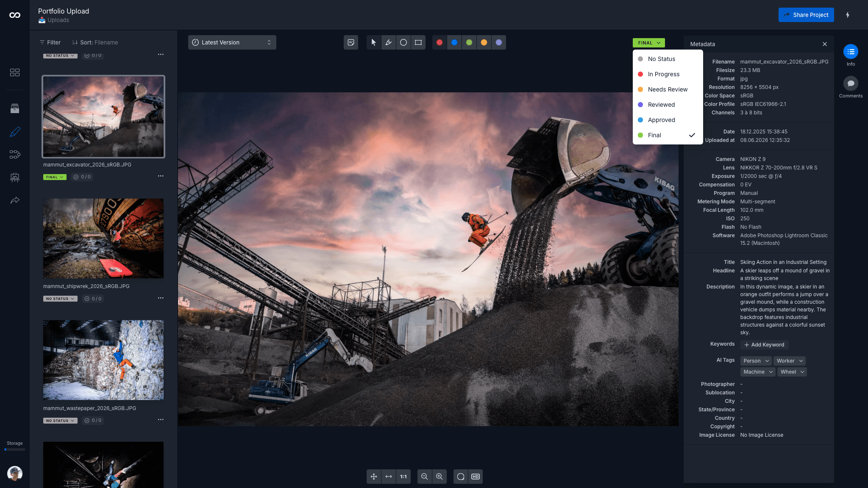Pick the purple annotation color
Viewport: 868px width, 488px height.
[499, 42]
